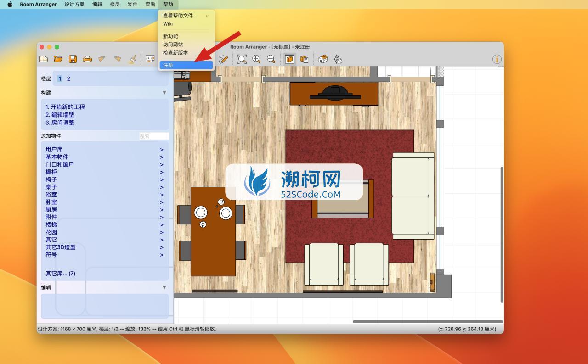Expand the 花园 category

pos(104,232)
